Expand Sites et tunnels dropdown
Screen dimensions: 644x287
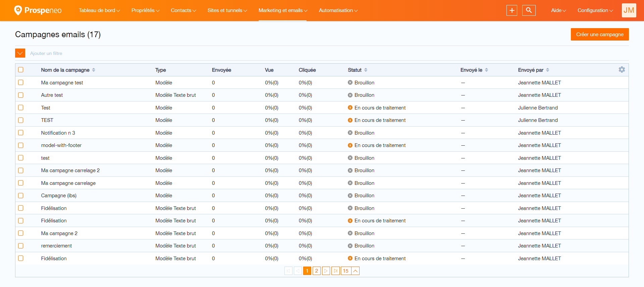click(x=227, y=10)
